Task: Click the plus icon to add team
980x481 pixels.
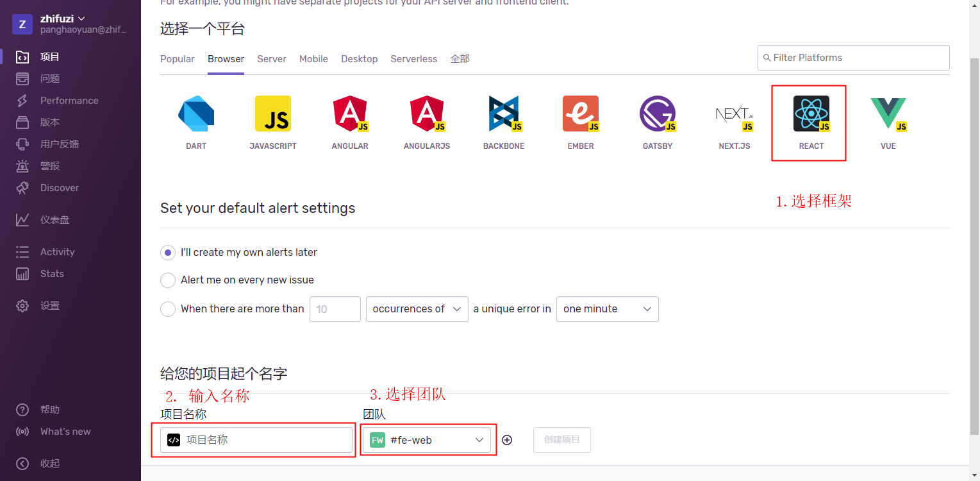Action: (507, 440)
